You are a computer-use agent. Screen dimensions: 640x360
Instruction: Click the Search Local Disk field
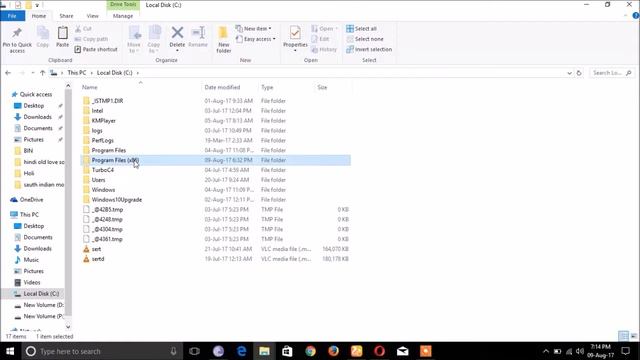pyautogui.click(x=611, y=73)
